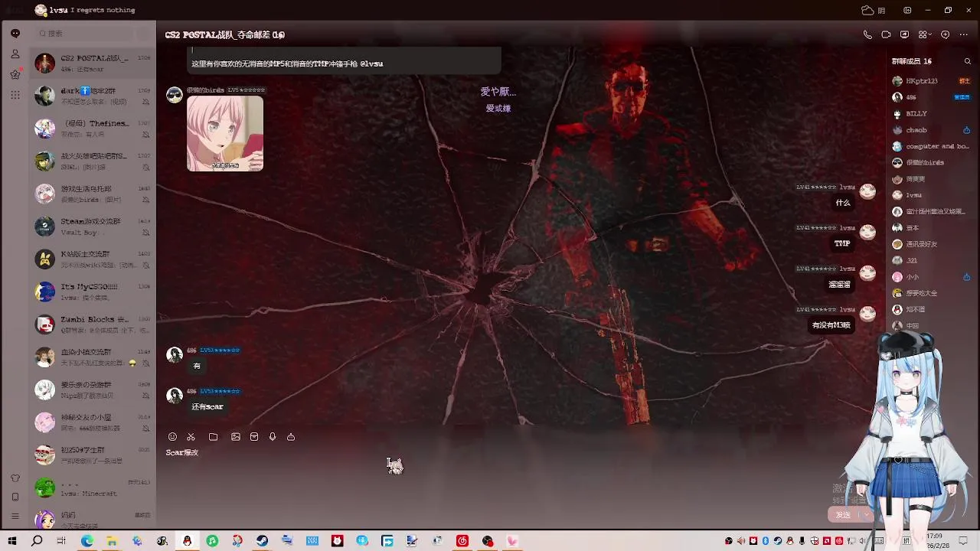Open the hamburger main menu at sidebar bottom
980x551 pixels.
coord(15,517)
